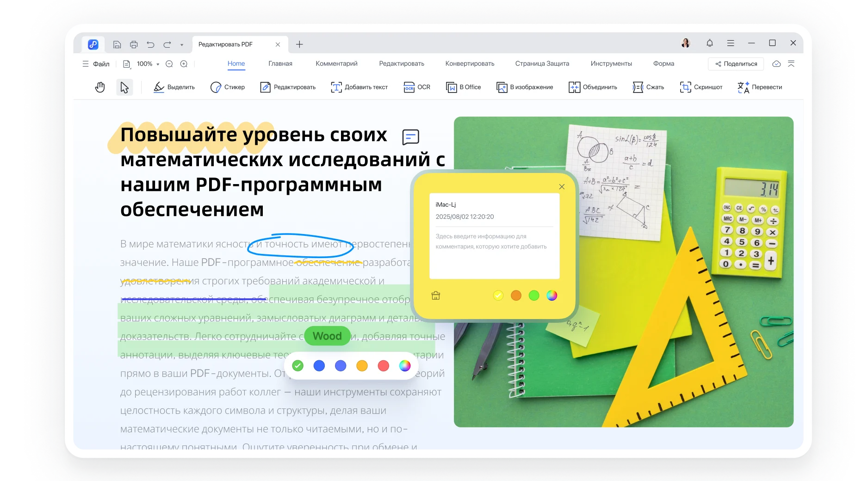Expand the save options arrow
The width and height of the screenshot is (868, 481).
tap(182, 44)
